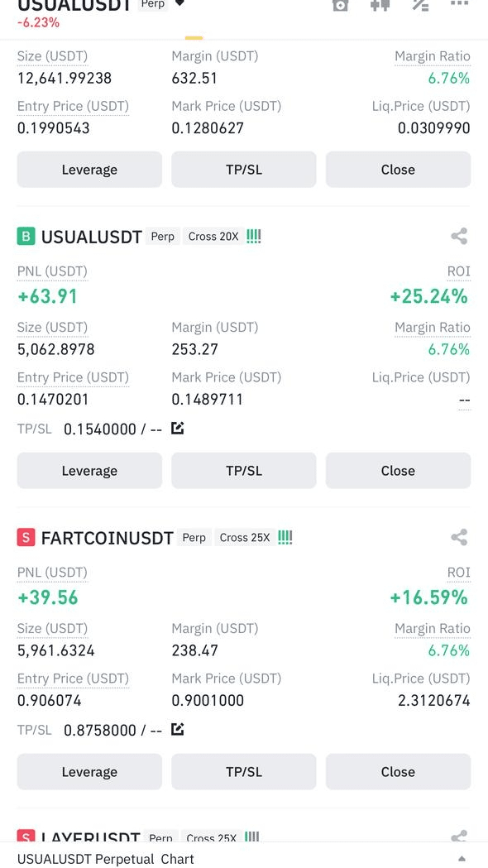Open the USUALUSDT pair selector dropdown arrow

click(x=179, y=3)
